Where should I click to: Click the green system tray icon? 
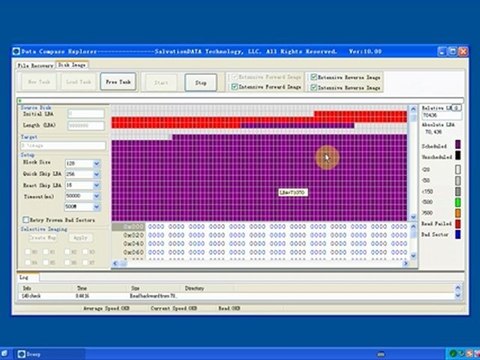[x=453, y=354]
